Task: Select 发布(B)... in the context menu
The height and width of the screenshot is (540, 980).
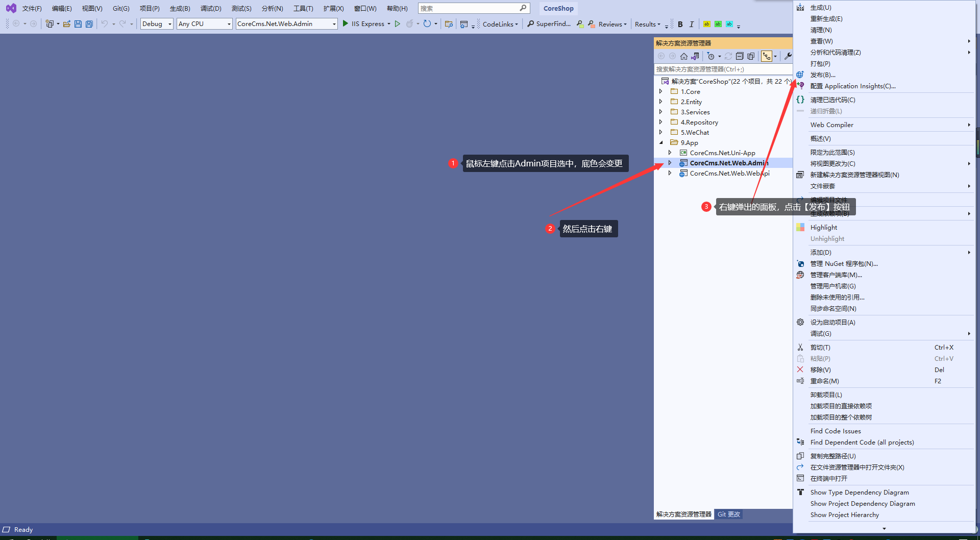Action: point(823,75)
